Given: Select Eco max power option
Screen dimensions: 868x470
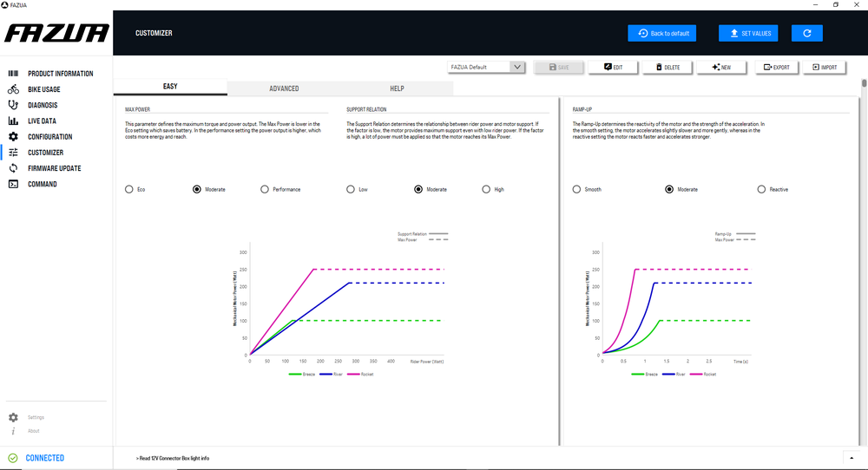Looking at the screenshot, I should (x=129, y=189).
